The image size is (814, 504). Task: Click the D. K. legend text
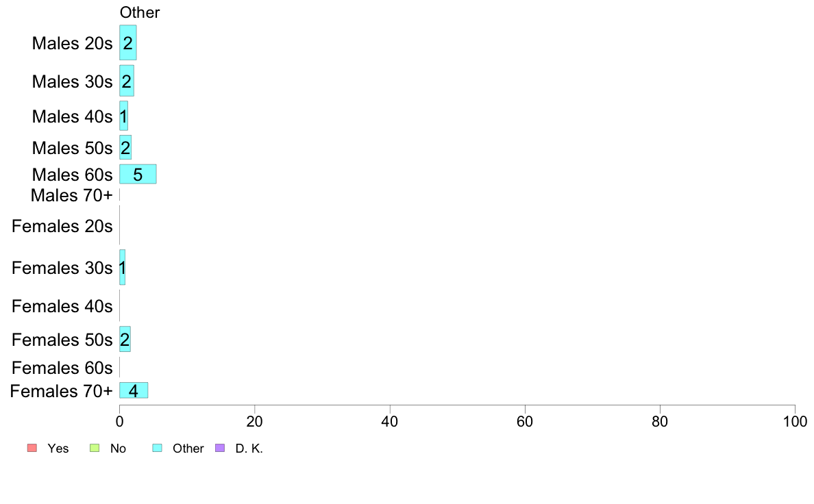click(x=249, y=449)
